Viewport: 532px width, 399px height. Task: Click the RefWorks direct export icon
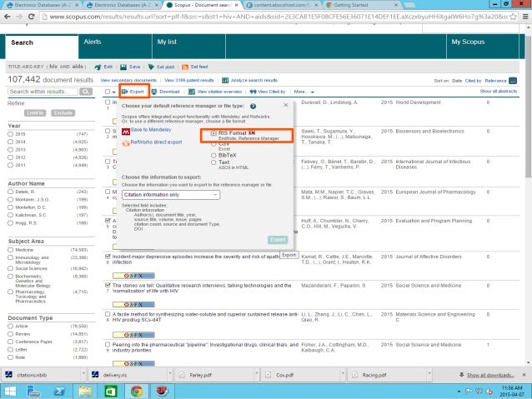126,143
